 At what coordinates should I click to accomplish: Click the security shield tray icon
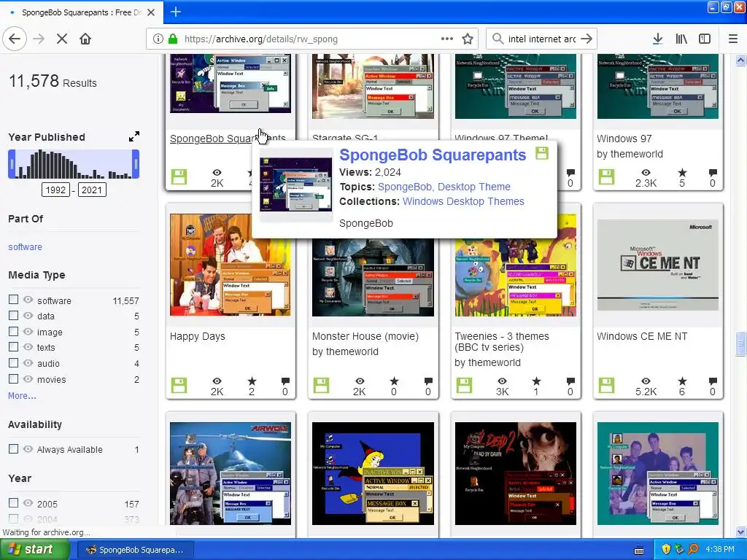click(x=666, y=550)
